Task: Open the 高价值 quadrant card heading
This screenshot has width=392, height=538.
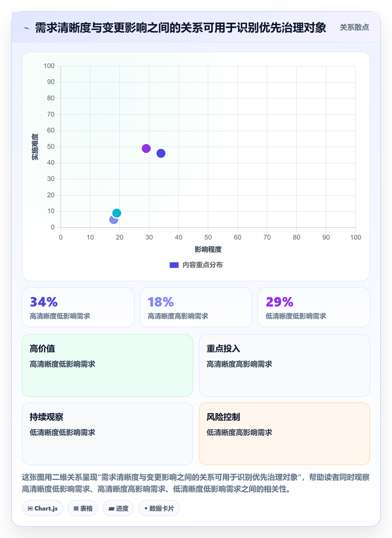Action: click(42, 349)
